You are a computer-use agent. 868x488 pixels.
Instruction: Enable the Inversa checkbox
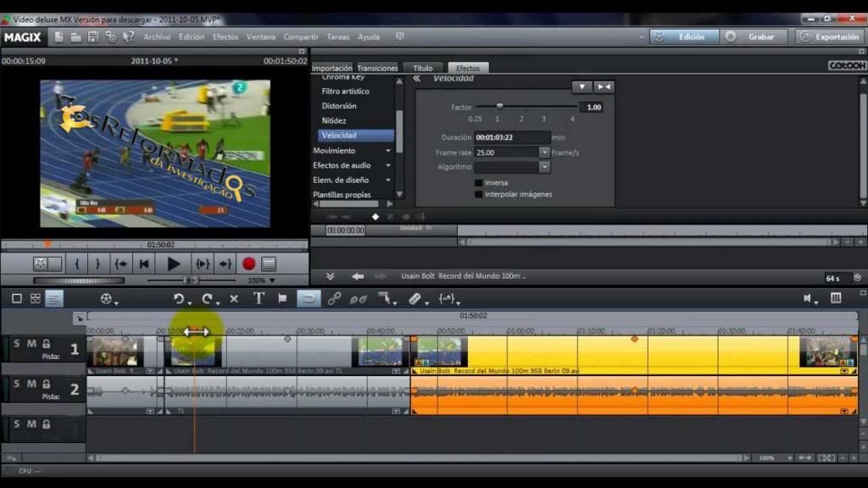[x=479, y=182]
